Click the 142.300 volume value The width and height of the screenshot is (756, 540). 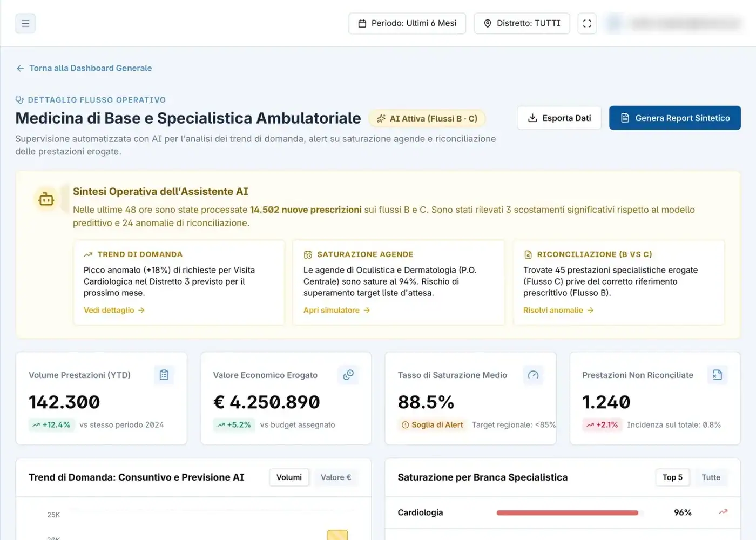(64, 402)
